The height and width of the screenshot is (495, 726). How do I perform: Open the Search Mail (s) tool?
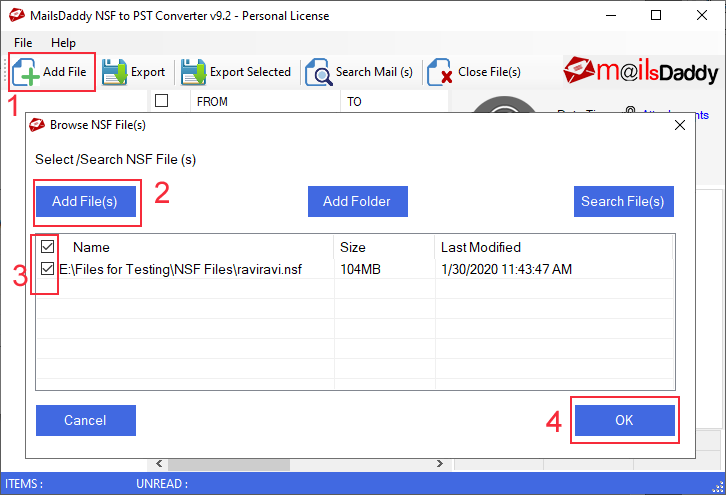(359, 72)
